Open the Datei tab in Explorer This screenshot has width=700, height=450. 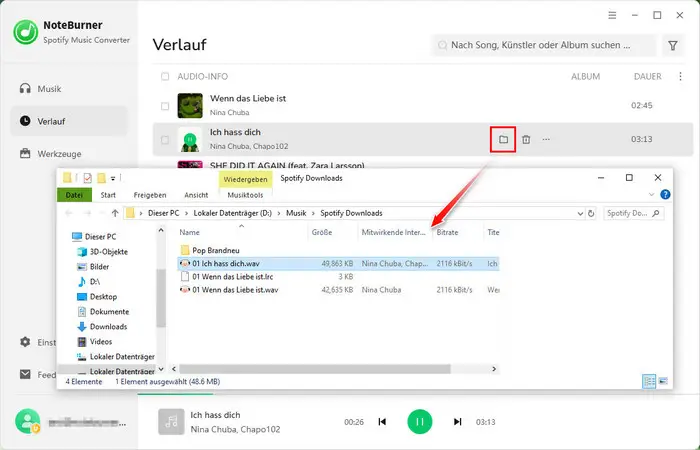tap(74, 195)
